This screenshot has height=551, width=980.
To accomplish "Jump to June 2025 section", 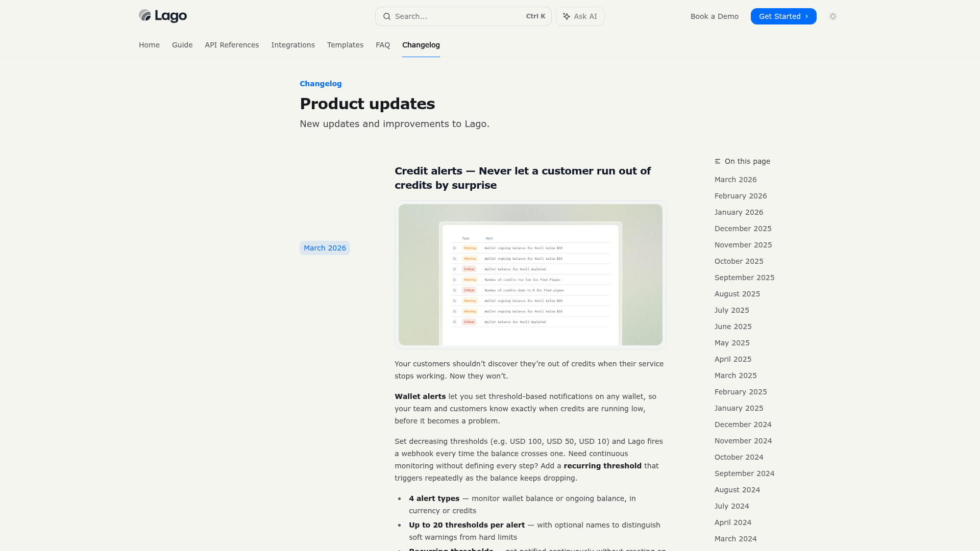I will (733, 327).
